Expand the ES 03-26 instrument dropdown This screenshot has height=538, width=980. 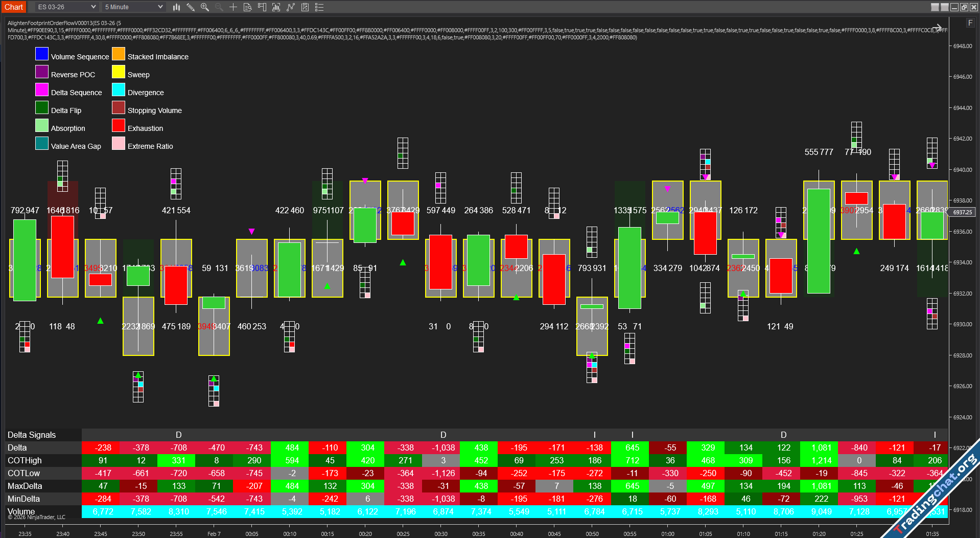(66, 7)
